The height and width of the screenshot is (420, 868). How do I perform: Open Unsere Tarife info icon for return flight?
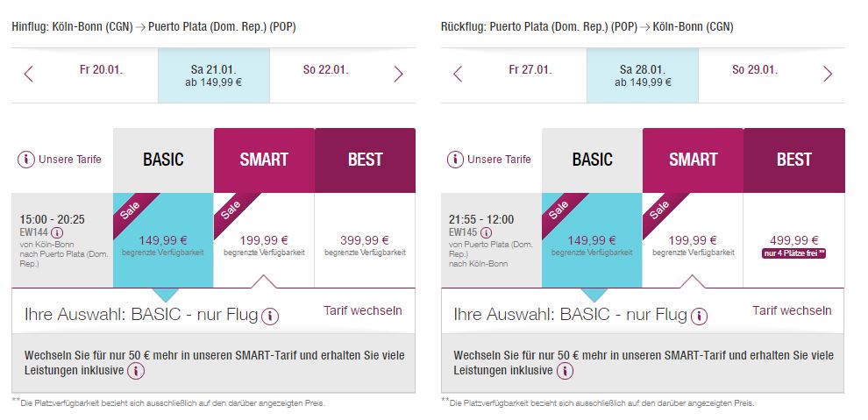point(455,160)
